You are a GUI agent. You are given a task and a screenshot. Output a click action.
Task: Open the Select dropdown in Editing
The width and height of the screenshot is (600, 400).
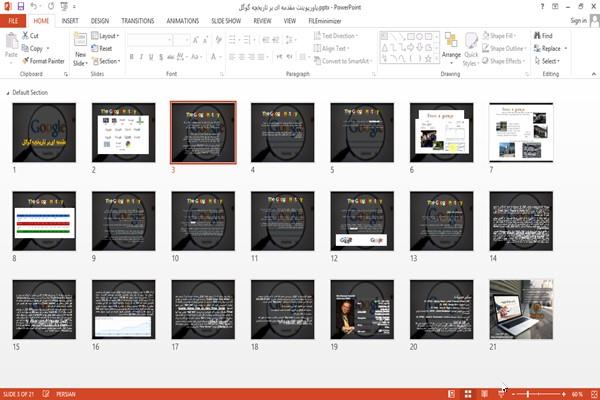[x=547, y=61]
